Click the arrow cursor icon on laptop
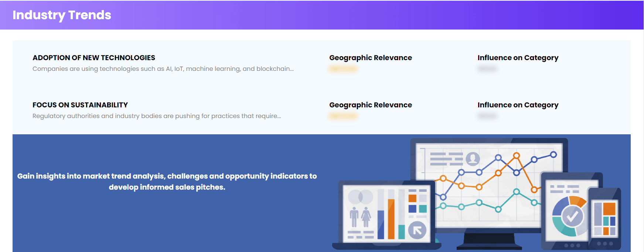The height and width of the screenshot is (252, 644). [x=418, y=231]
